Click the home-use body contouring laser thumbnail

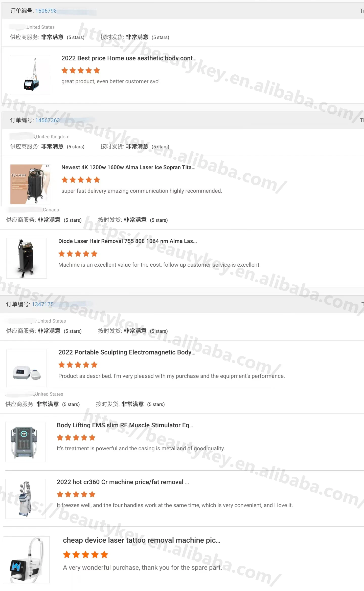click(30, 75)
